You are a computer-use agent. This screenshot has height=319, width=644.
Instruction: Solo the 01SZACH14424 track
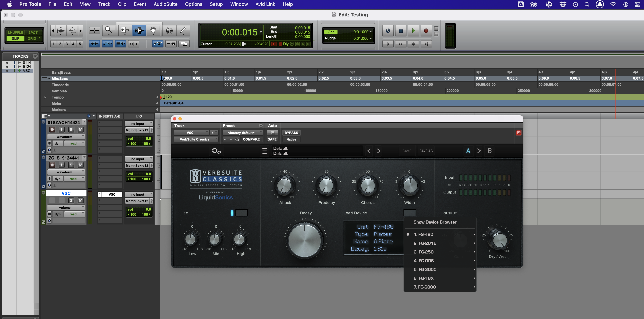tap(71, 130)
